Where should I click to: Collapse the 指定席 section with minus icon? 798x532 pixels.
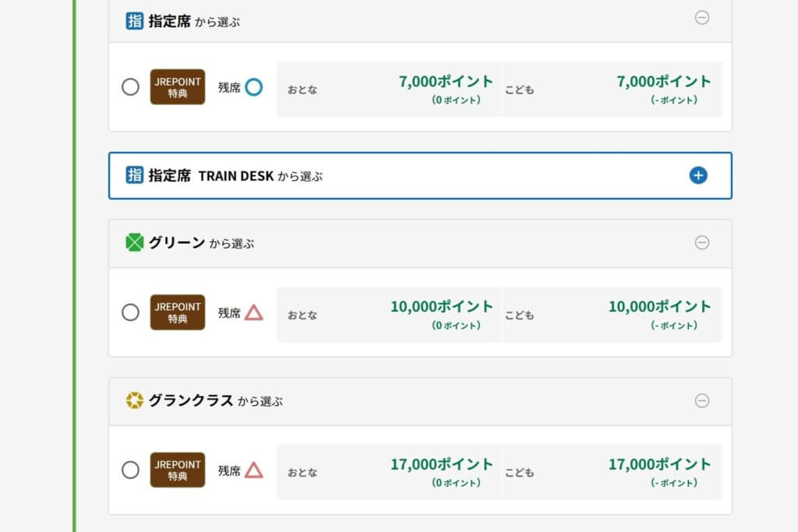[x=702, y=18]
